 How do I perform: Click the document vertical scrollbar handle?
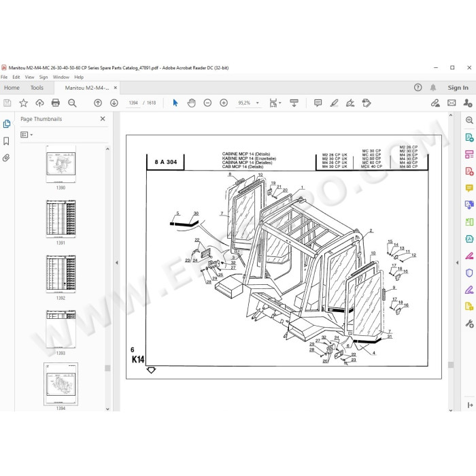click(450, 364)
